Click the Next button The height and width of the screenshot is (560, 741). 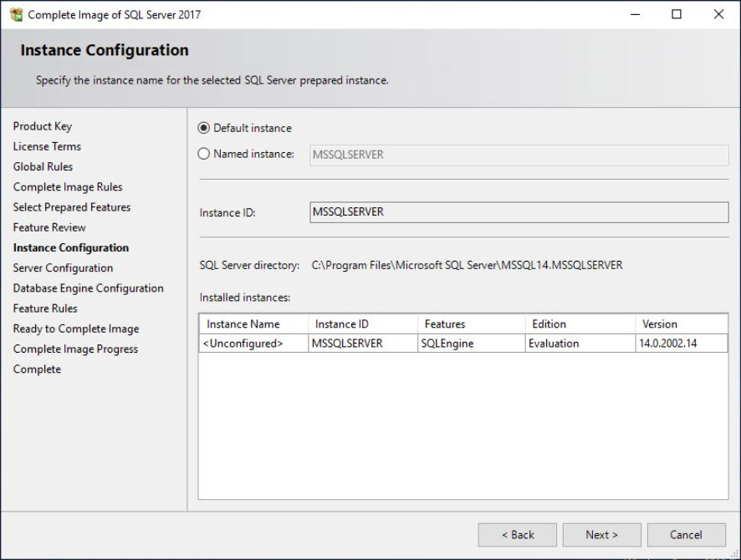click(601, 534)
